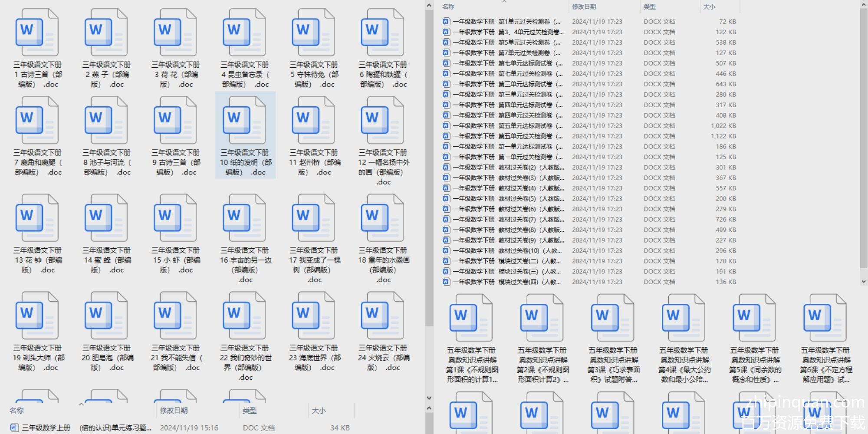Screen dimensions: 868x434
Task: Select the Word file 三年级语文下册 1 古诗三首
Action: pyautogui.click(x=37, y=33)
